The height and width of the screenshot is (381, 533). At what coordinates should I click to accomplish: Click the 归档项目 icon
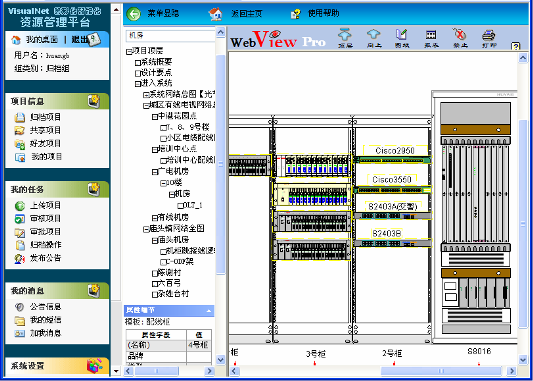tap(20, 117)
